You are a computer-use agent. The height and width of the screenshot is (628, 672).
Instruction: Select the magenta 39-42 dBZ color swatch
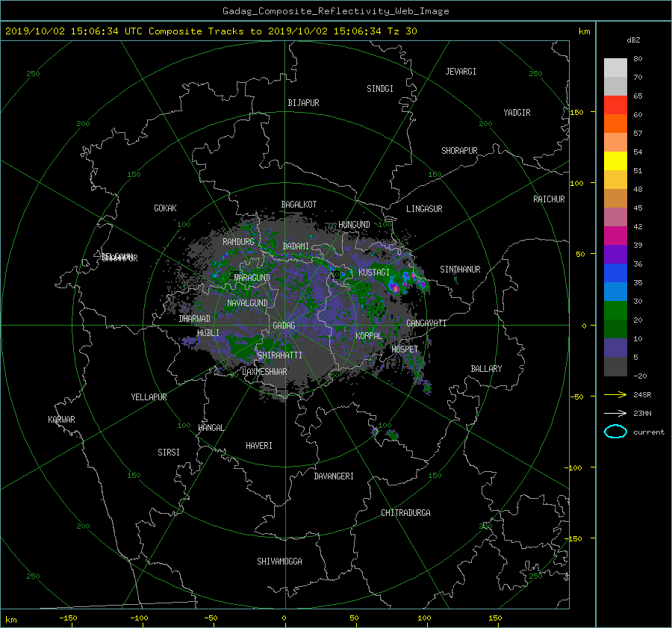615,235
